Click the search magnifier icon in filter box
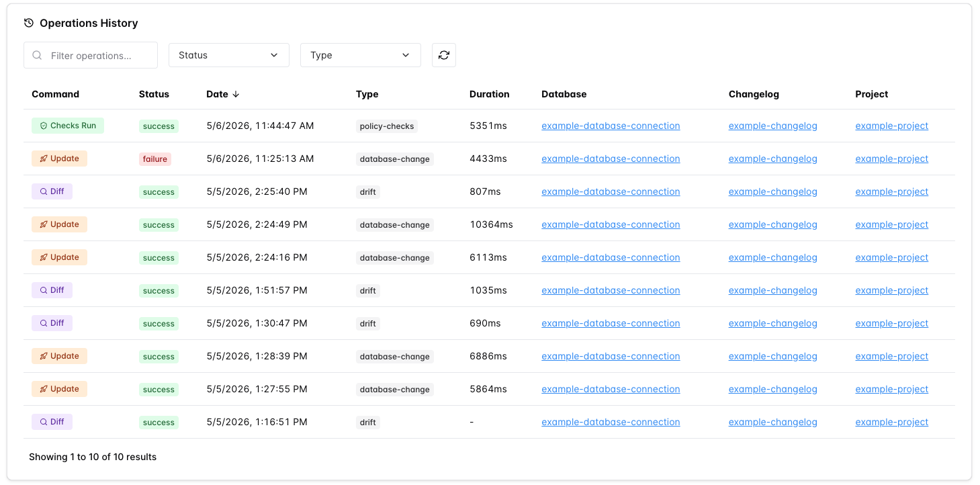 point(37,55)
